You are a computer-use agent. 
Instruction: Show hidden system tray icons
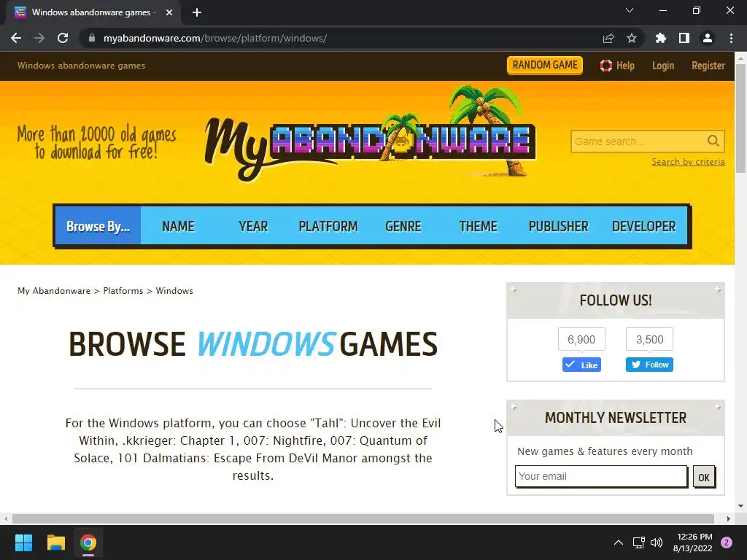[x=618, y=542]
